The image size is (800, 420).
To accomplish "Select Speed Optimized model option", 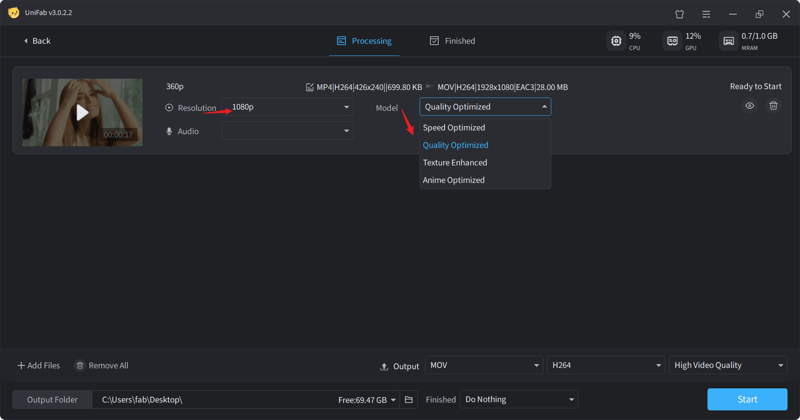I will click(454, 128).
